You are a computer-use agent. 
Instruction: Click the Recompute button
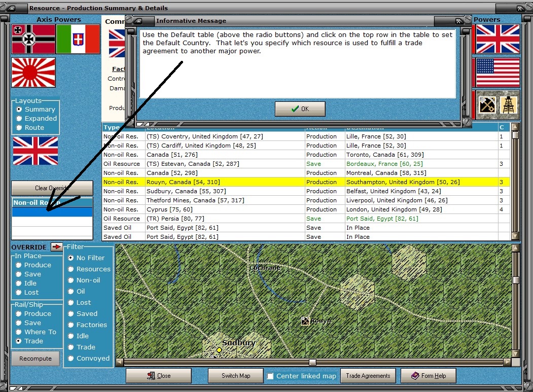coord(35,359)
